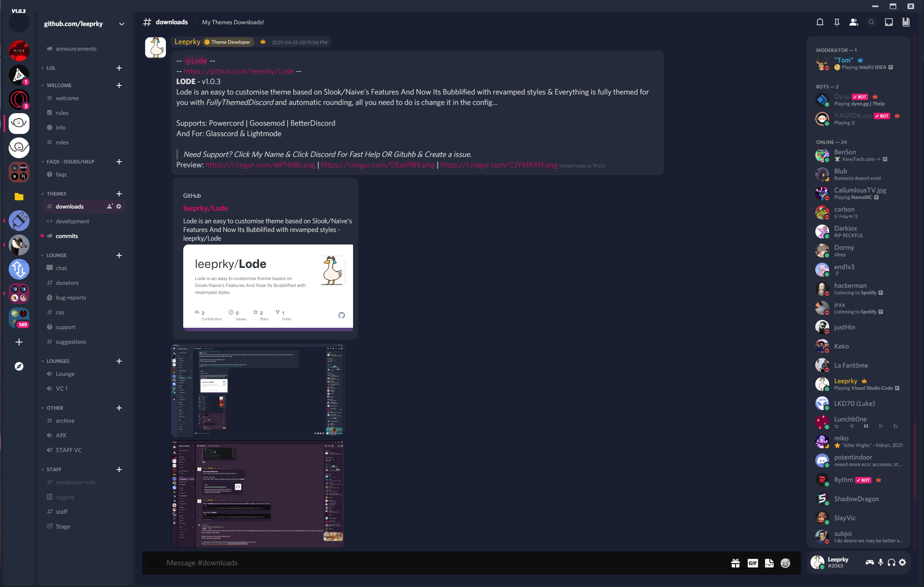The height and width of the screenshot is (587, 924).
Task: Open the GIF picker
Action: pyautogui.click(x=752, y=563)
